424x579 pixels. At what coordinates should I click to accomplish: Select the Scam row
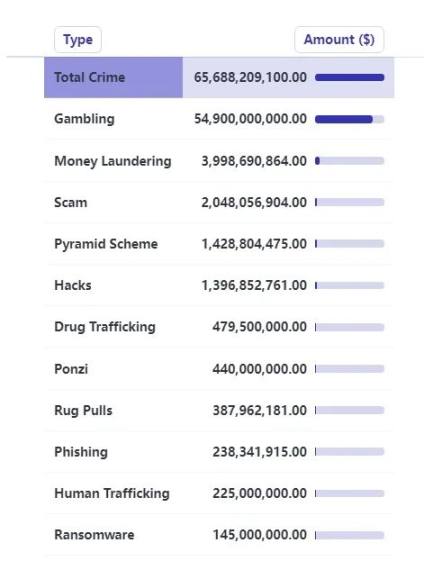(219, 202)
